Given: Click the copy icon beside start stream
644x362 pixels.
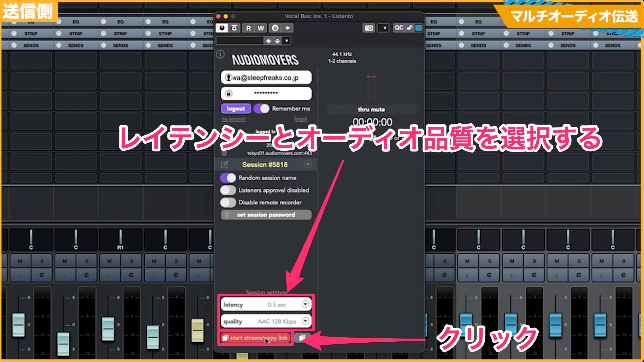Looking at the screenshot, I should point(302,338).
